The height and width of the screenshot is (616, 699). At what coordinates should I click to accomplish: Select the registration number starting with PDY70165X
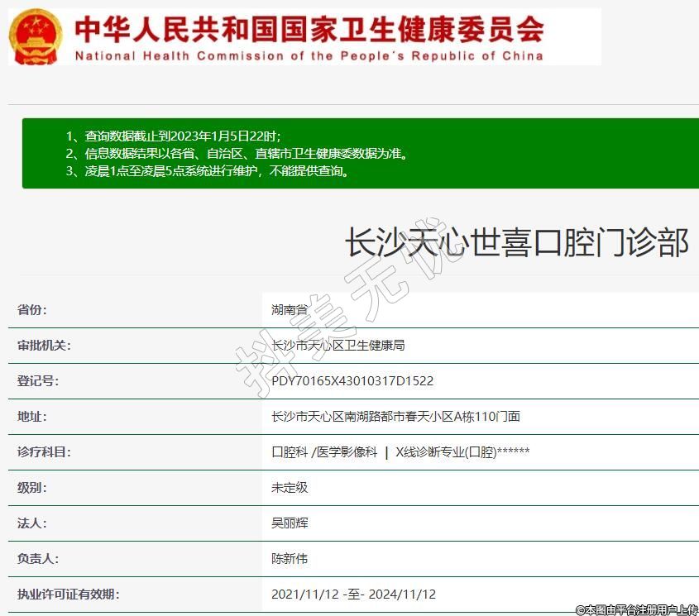(352, 381)
